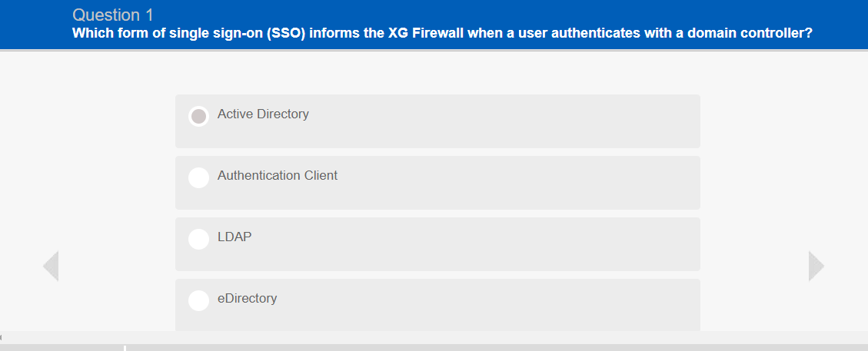This screenshot has width=868, height=351.
Task: Click the white marker on bottom progress bar
Action: [125, 348]
